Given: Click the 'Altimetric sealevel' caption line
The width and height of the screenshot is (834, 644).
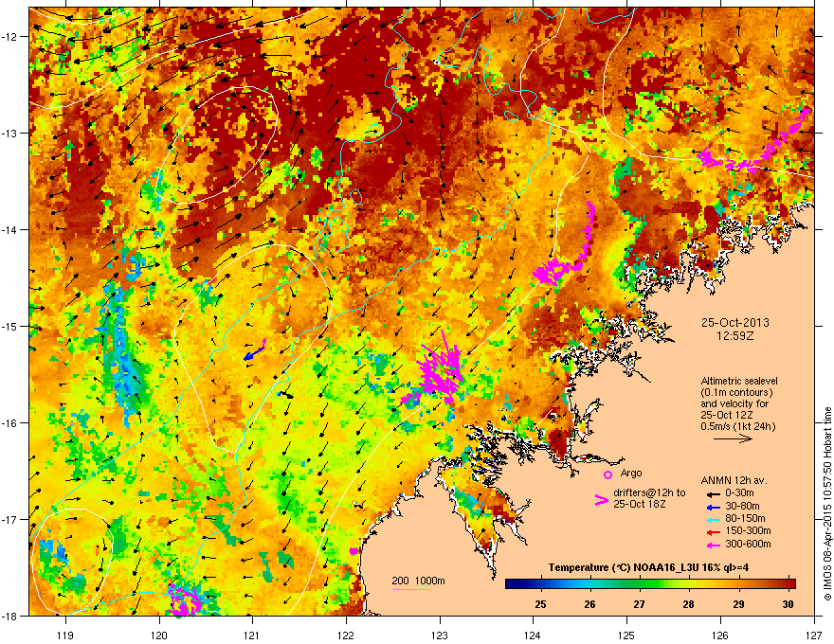Looking at the screenshot, I should tap(739, 381).
